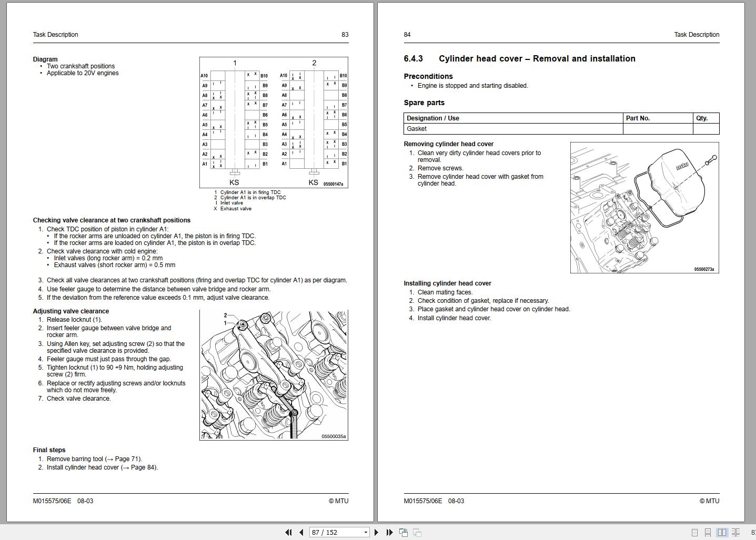Go to the previous page
This screenshot has height=540, width=756.
tap(301, 532)
